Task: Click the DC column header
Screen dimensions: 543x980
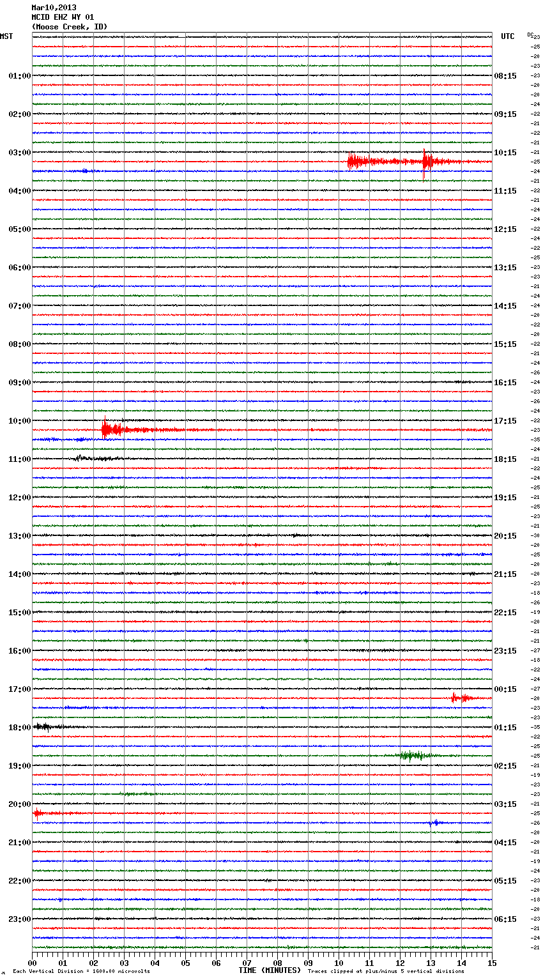Action: tap(530, 34)
